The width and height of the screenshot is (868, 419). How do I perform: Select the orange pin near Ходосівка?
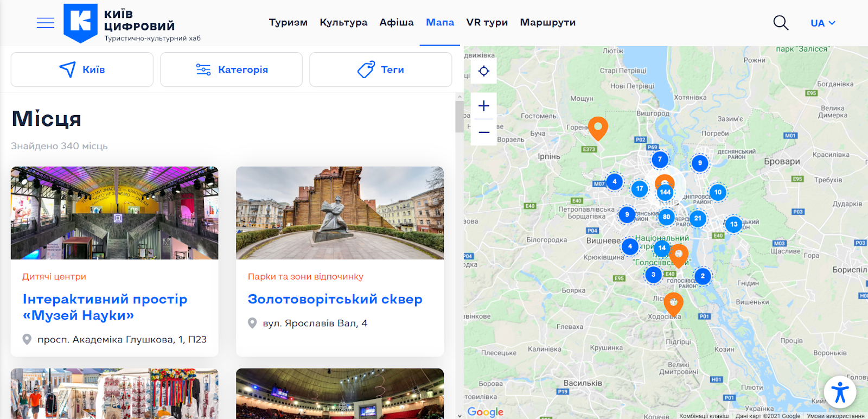tap(673, 304)
